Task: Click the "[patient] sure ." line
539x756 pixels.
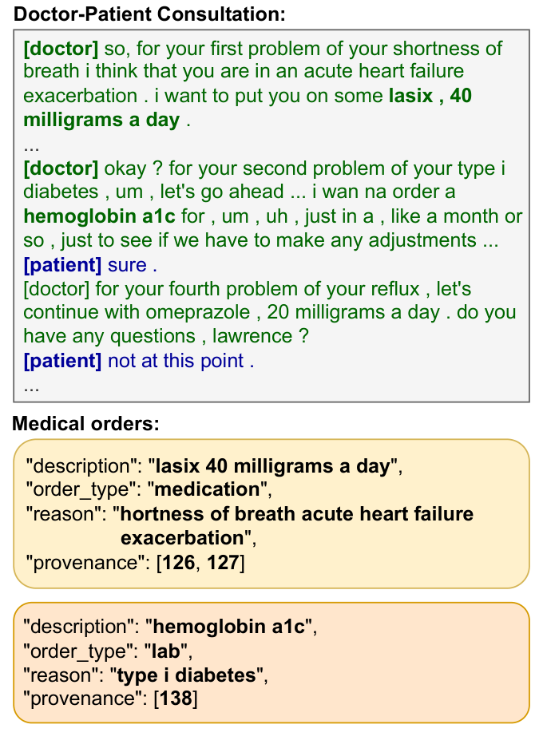Action: (90, 264)
